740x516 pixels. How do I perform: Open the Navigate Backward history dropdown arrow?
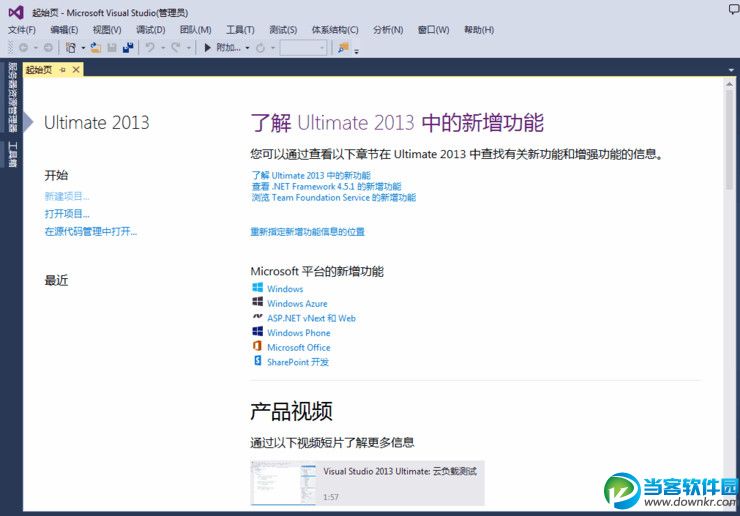click(x=35, y=48)
